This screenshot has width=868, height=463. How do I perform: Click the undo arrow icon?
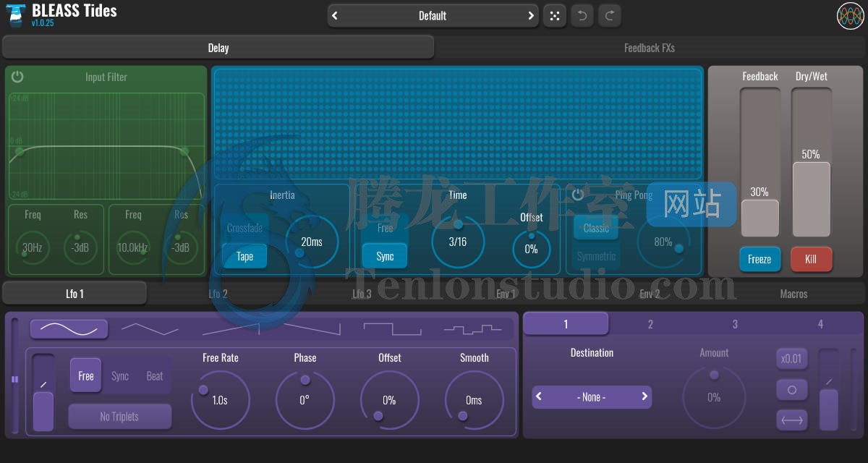(x=582, y=15)
